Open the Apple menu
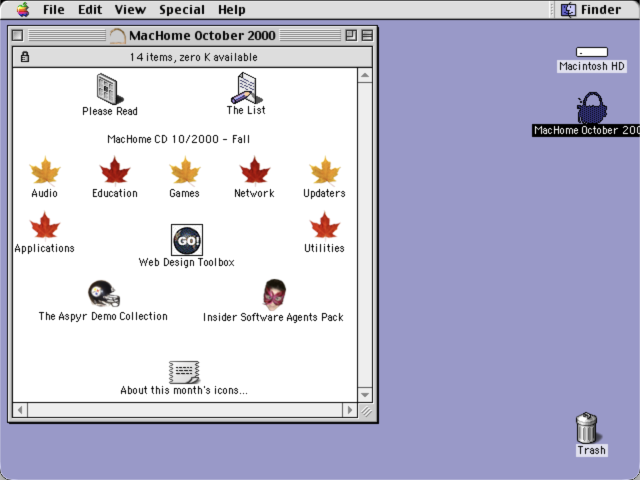 (23, 9)
